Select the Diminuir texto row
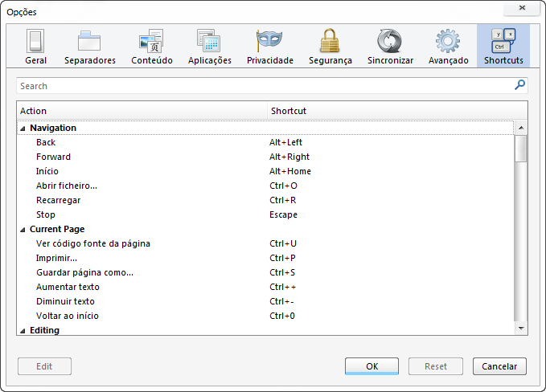Image resolution: width=546 pixels, height=392 pixels. (x=265, y=301)
